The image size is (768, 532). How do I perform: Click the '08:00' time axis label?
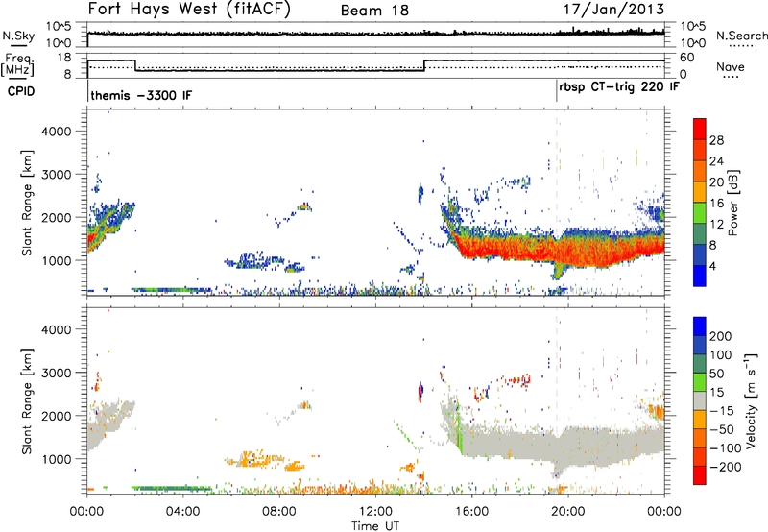tap(278, 512)
